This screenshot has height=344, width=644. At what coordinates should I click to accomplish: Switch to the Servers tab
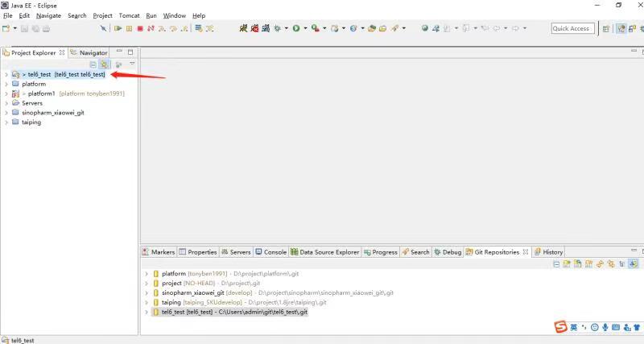tap(236, 252)
